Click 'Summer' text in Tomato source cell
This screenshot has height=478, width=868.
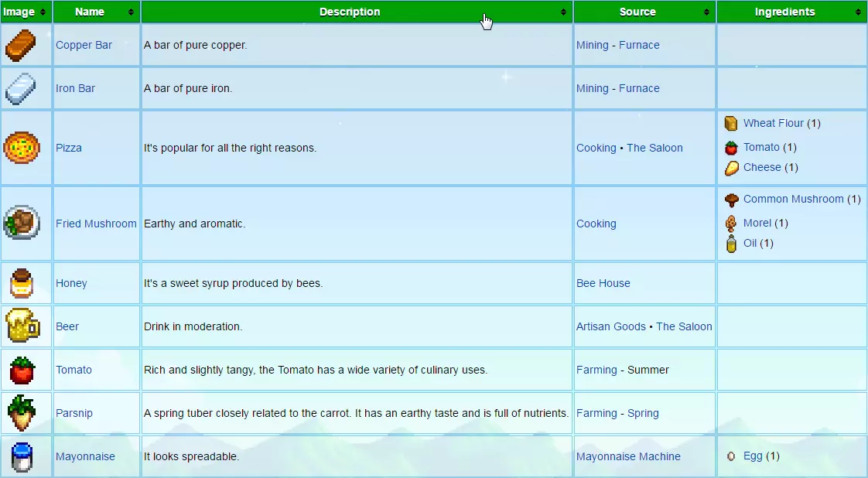point(648,370)
